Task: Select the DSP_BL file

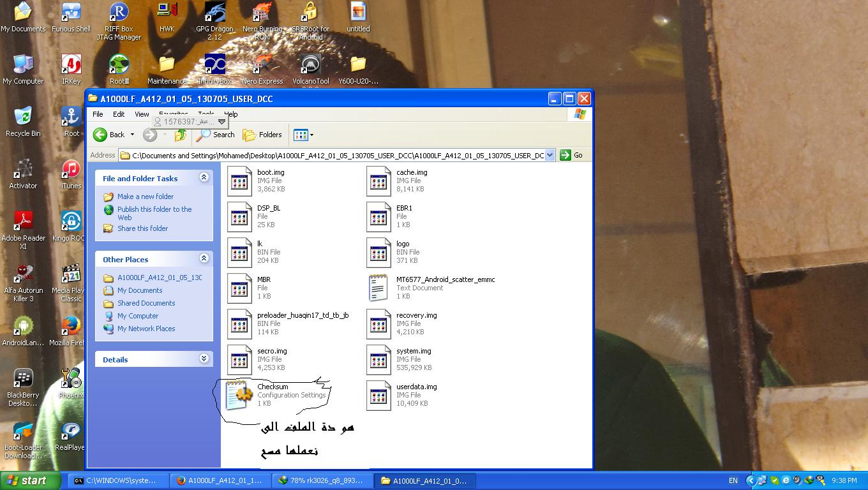Action: [240, 217]
